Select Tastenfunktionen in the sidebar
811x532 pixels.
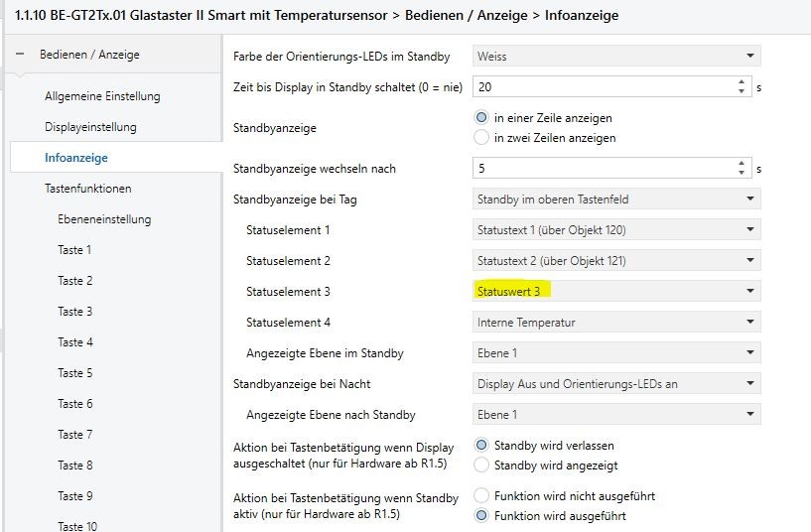(x=87, y=189)
